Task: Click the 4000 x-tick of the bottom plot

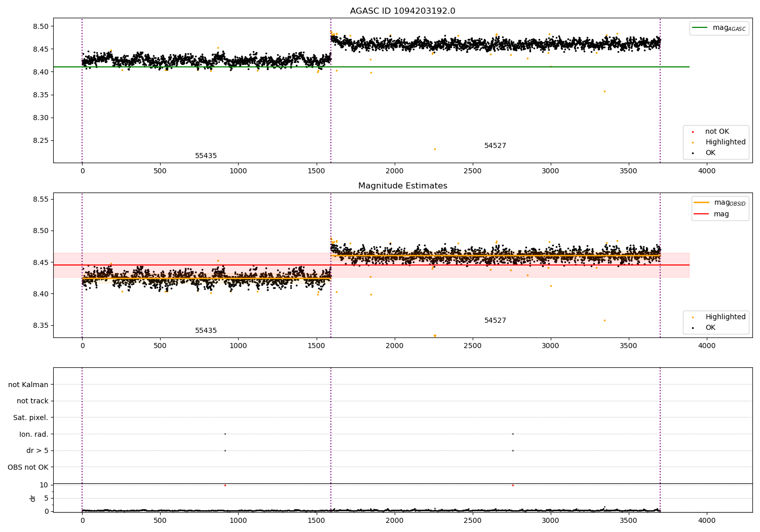Action: click(707, 520)
